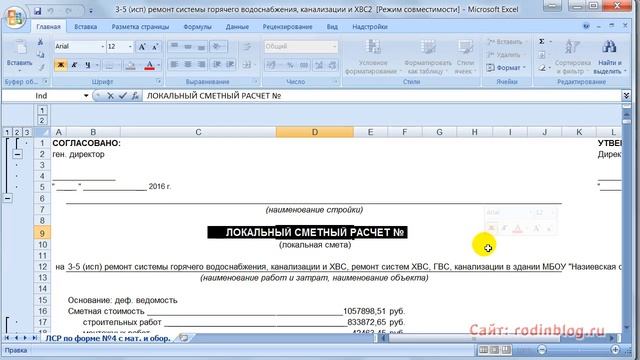Apply percent style

(290, 65)
